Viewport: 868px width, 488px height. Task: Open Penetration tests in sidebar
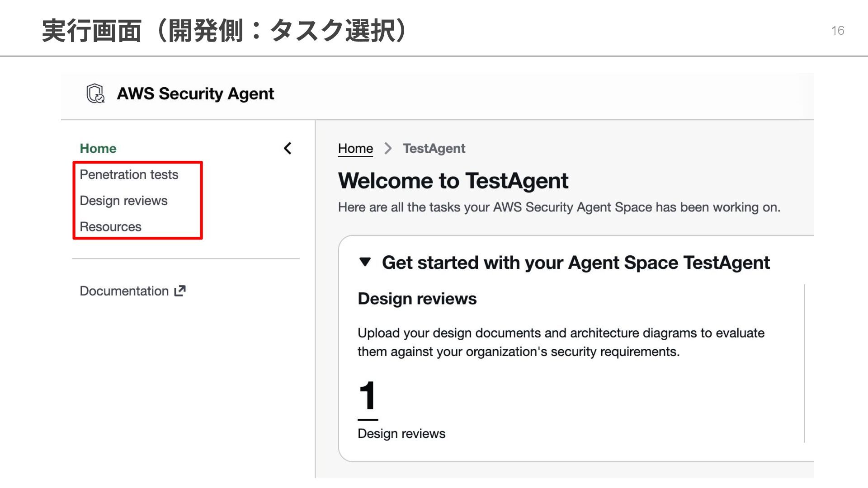[129, 174]
